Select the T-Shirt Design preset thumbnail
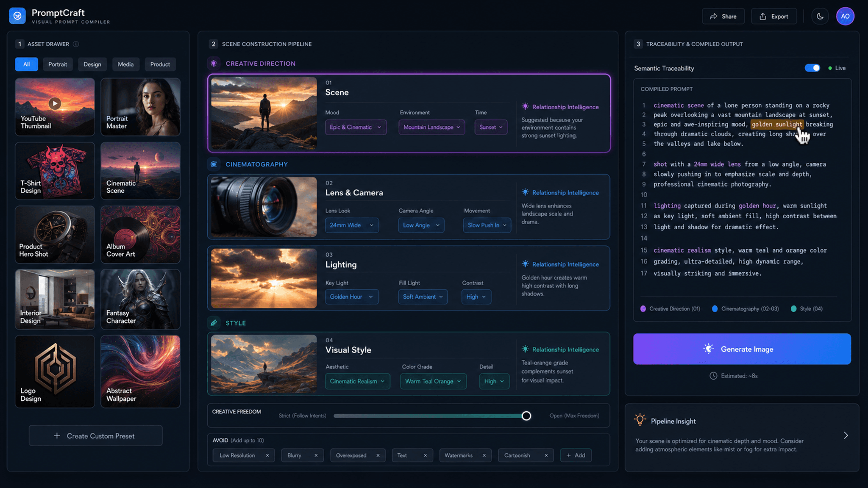Screen dimensions: 868x488 pos(55,171)
